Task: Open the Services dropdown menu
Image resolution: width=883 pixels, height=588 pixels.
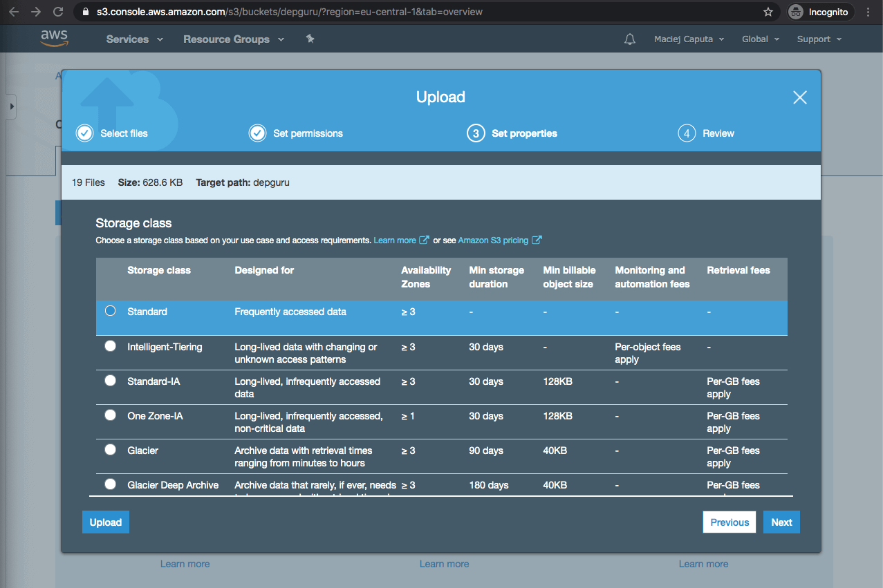Action: pos(134,39)
